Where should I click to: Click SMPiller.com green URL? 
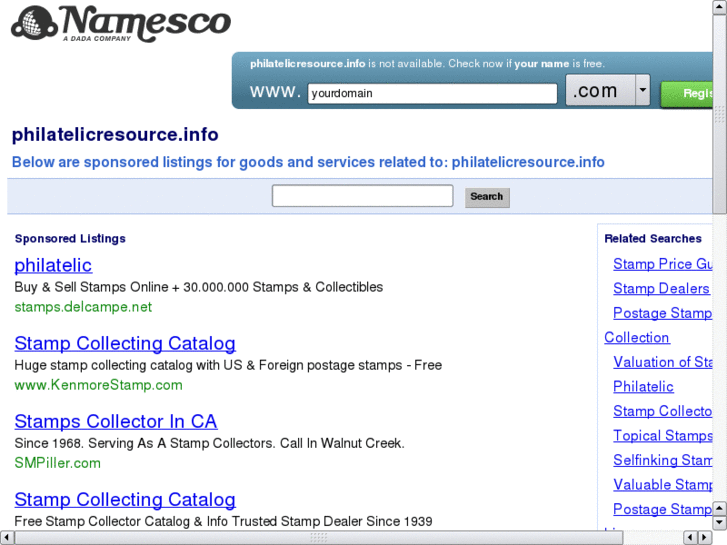point(57,463)
